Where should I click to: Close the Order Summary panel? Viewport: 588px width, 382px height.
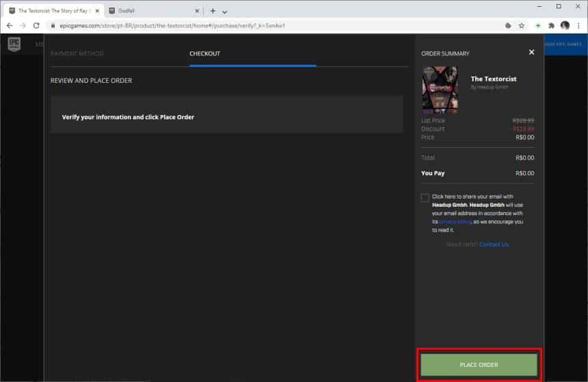(x=531, y=52)
